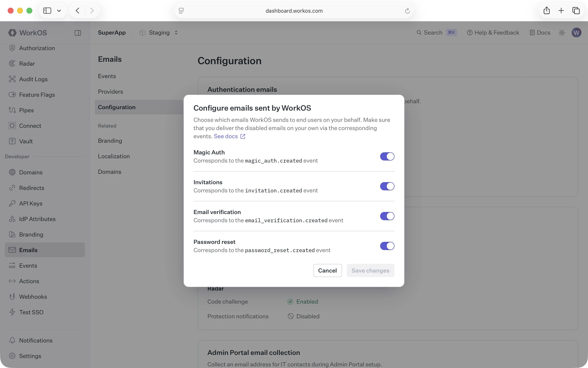Open the Webhooks icon in sidebar
Viewport: 588px width, 368px height.
12,296
